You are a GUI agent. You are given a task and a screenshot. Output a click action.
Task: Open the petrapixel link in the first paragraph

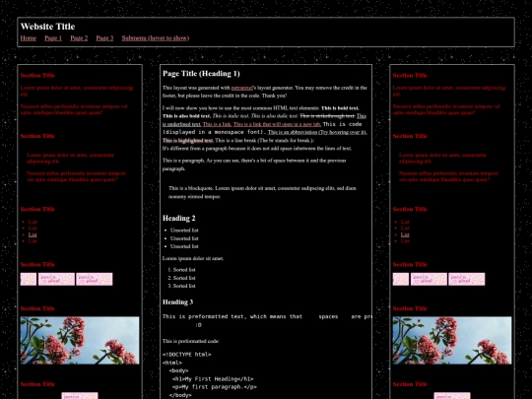click(242, 88)
